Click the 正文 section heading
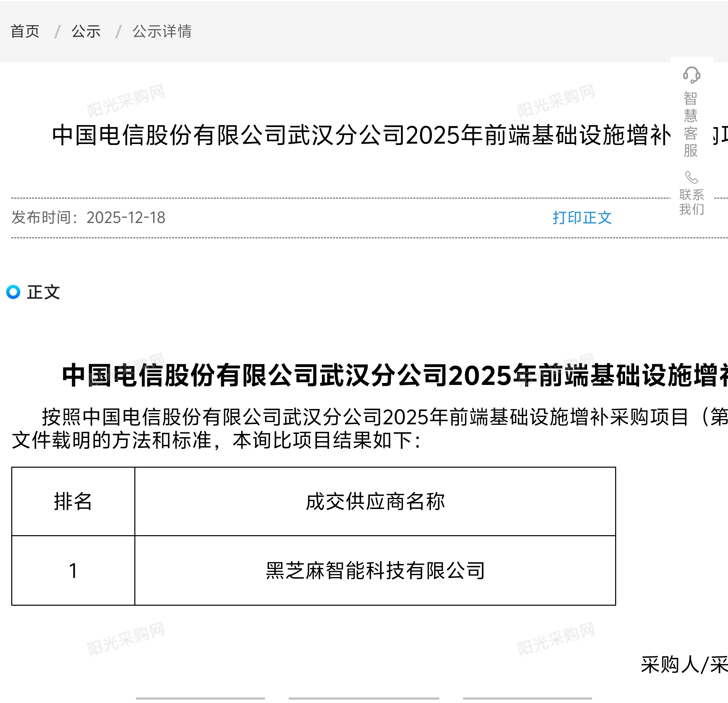The width and height of the screenshot is (728, 703). [43, 292]
